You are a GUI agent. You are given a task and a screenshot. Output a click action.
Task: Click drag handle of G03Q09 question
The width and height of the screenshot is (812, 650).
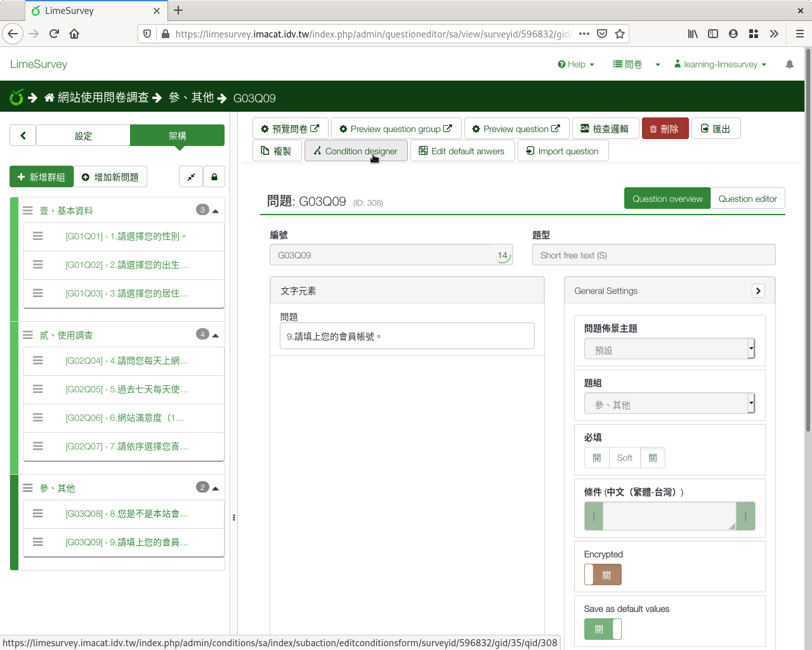pyautogui.click(x=38, y=542)
